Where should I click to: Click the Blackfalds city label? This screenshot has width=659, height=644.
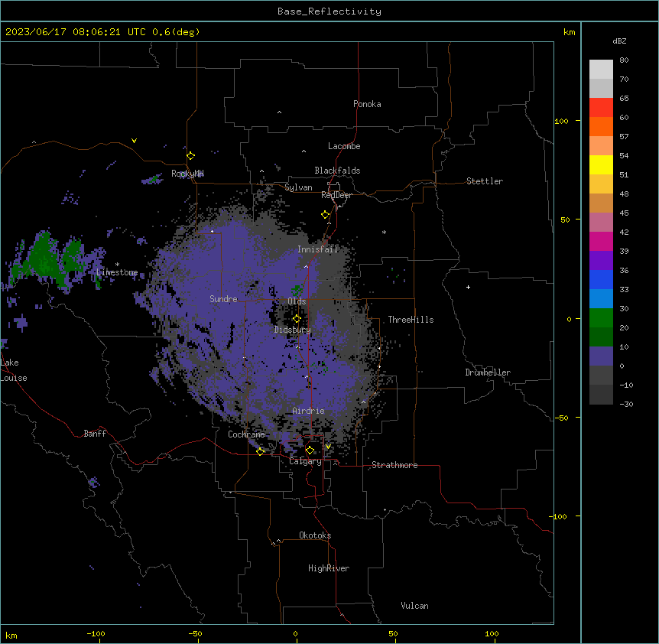(x=337, y=171)
